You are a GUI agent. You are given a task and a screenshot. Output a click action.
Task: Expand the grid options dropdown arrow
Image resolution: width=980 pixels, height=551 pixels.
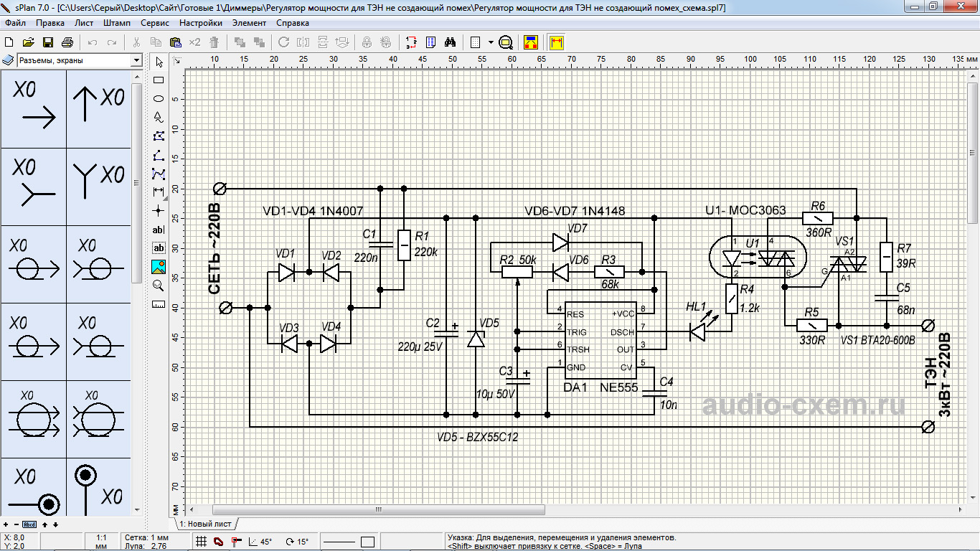coord(491,42)
